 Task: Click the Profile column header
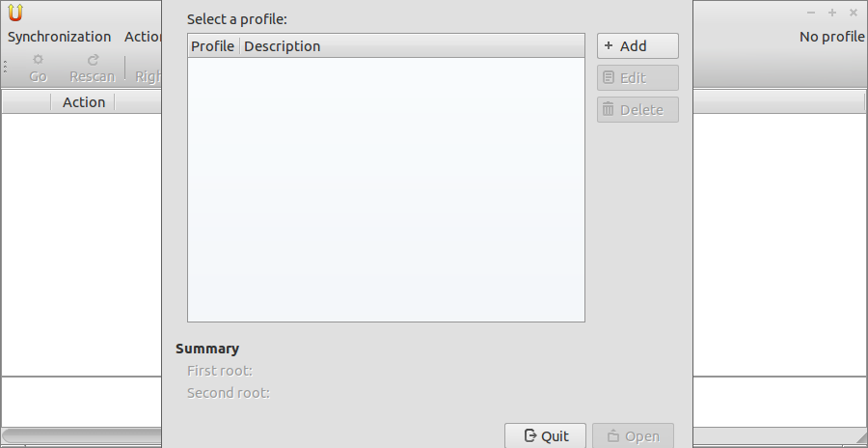pos(213,46)
